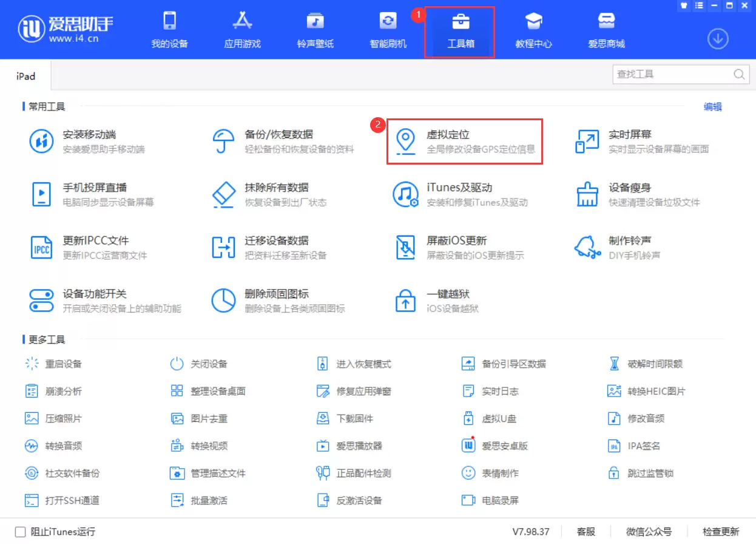Open 正品配件检测 tool
This screenshot has width=756, height=544.
tap(354, 473)
